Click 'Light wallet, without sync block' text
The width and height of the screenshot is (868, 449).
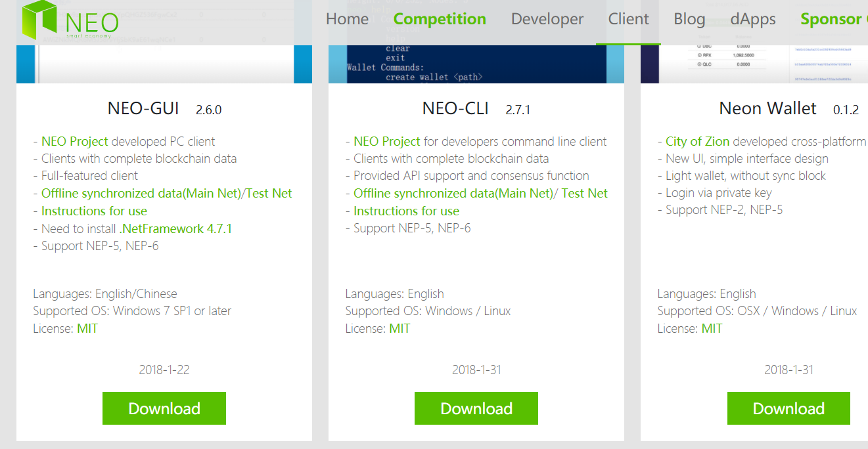[x=746, y=175]
